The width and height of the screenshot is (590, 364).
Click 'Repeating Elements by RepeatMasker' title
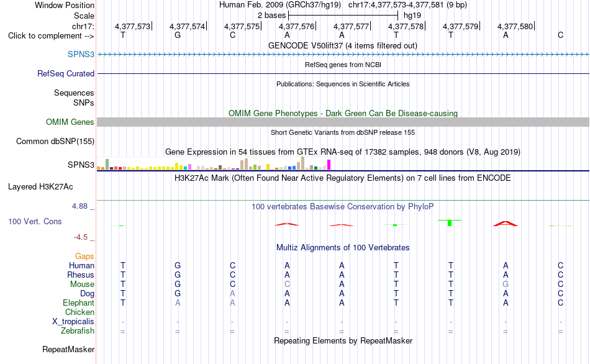(343, 340)
